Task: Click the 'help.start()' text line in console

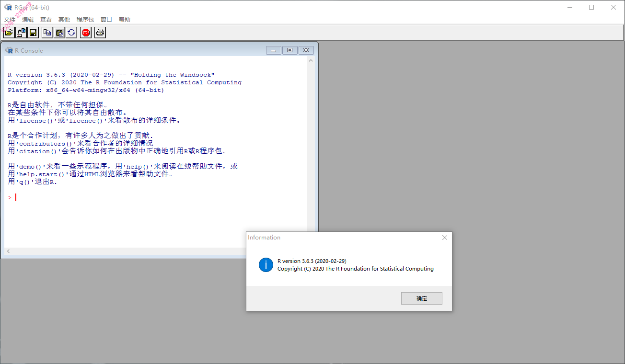Action: tap(92, 174)
